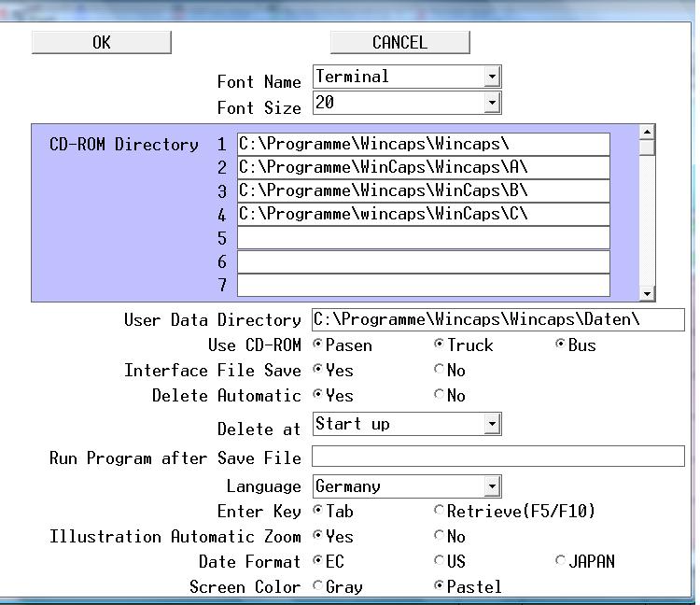Viewport: 700px width, 605px height.
Task: Select US date format
Action: [440, 561]
